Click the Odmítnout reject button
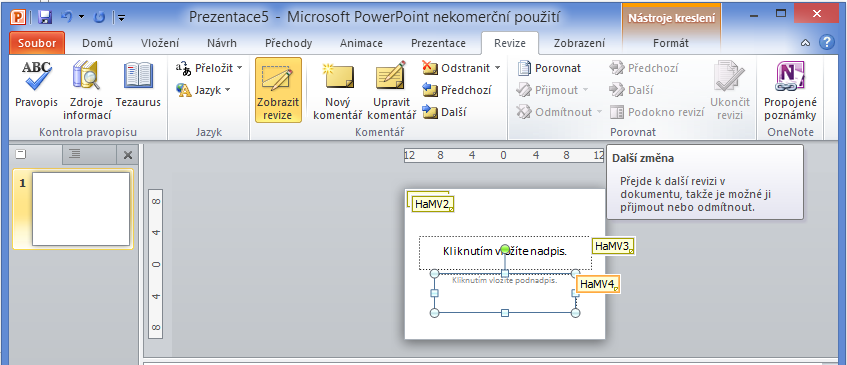The width and height of the screenshot is (847, 365). tap(555, 112)
